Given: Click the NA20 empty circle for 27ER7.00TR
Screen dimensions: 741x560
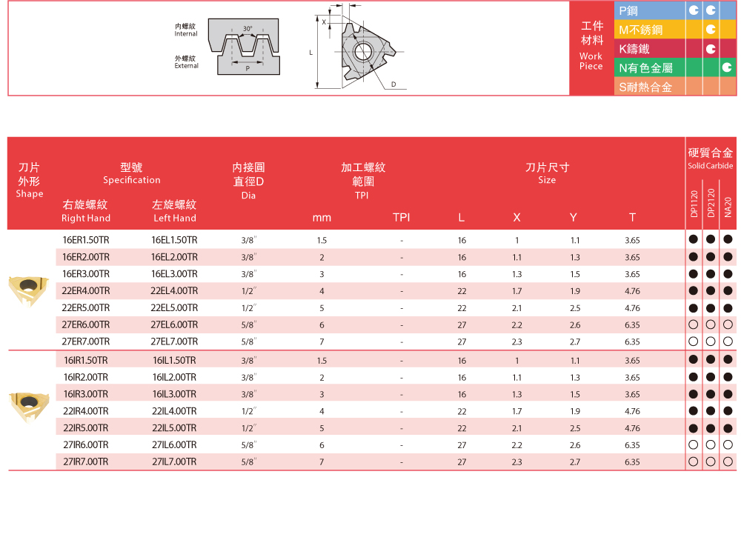Looking at the screenshot, I should pyautogui.click(x=728, y=341).
